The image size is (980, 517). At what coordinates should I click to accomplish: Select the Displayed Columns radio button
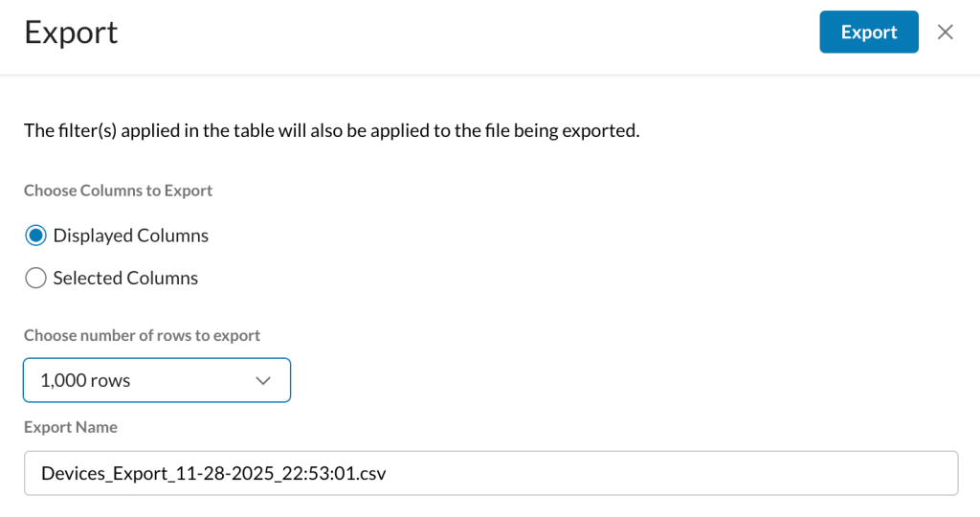[x=35, y=236]
